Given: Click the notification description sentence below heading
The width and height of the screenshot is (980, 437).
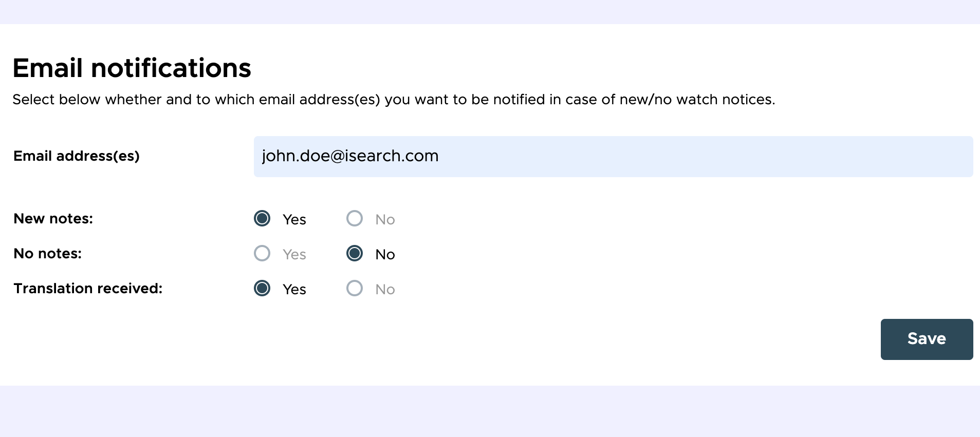Looking at the screenshot, I should [394, 100].
